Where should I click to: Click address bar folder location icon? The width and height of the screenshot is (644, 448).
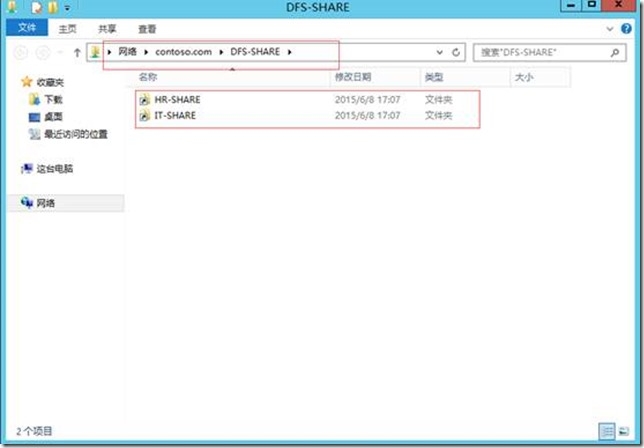(95, 52)
